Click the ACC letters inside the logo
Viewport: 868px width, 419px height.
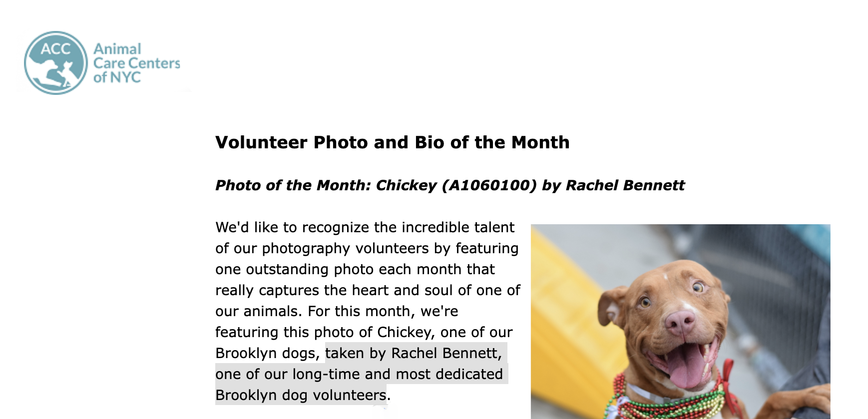click(x=55, y=49)
